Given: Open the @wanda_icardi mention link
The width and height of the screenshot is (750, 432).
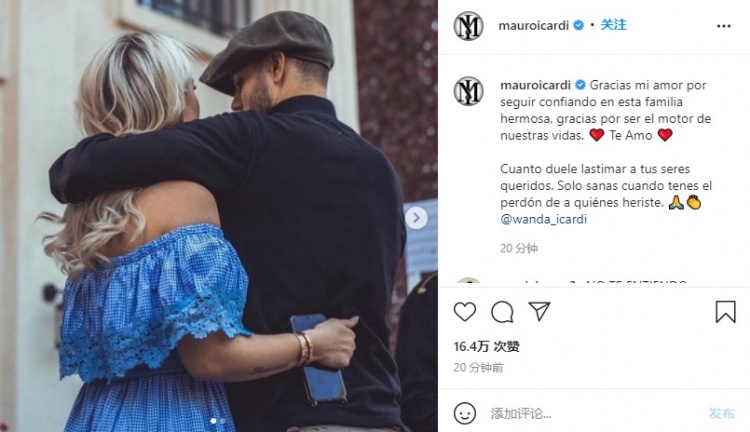Looking at the screenshot, I should pos(543,219).
